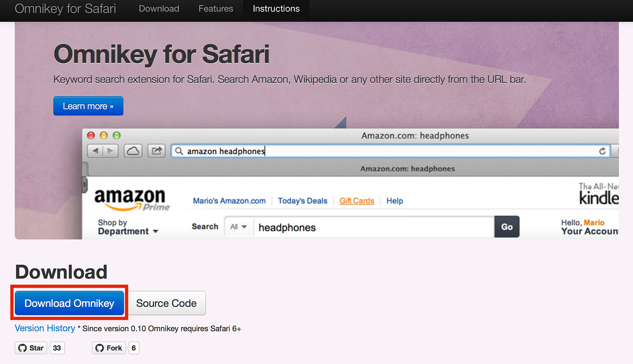Click the Safari 6+ requirement note
The image size is (633, 364).
(x=159, y=329)
